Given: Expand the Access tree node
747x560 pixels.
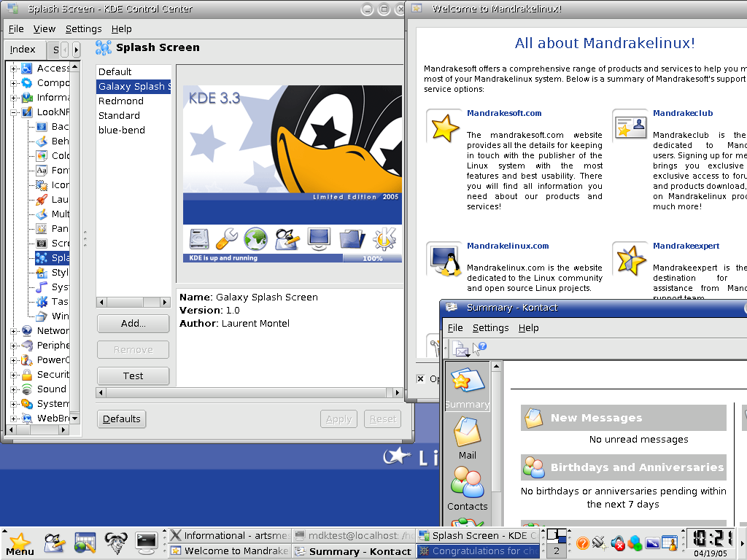Looking at the screenshot, I should (13, 69).
